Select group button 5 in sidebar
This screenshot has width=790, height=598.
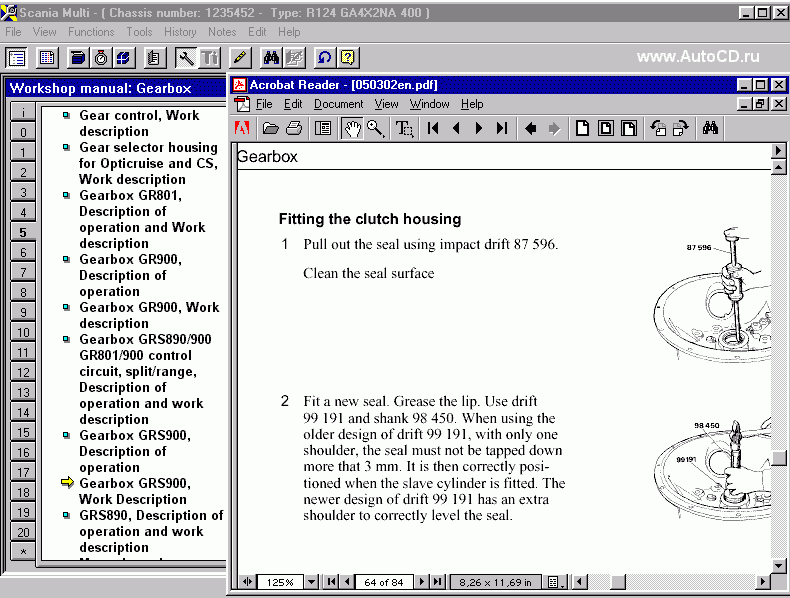tap(23, 232)
